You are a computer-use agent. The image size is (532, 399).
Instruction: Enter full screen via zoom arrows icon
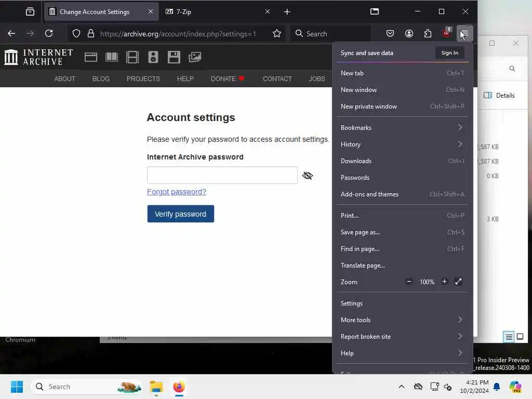pyautogui.click(x=458, y=282)
